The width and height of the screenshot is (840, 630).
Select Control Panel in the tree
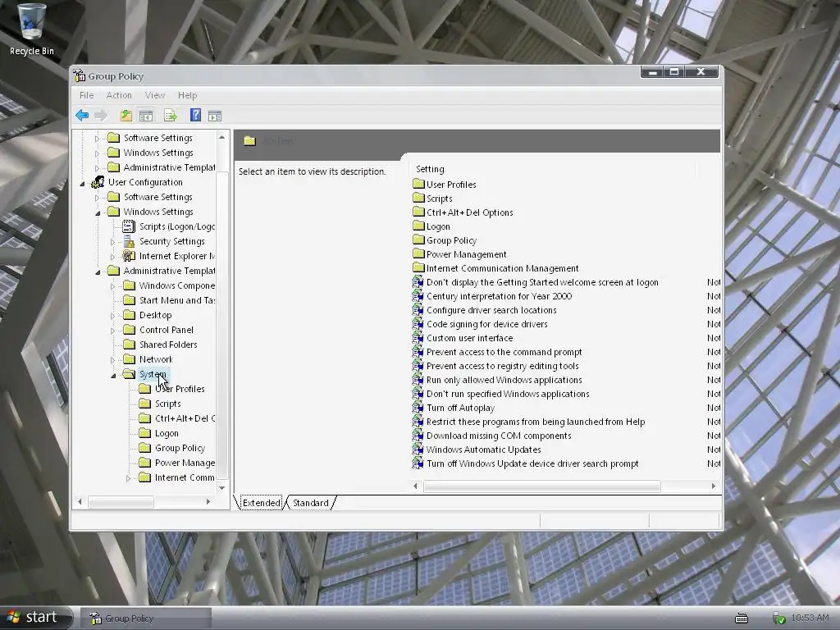(166, 330)
